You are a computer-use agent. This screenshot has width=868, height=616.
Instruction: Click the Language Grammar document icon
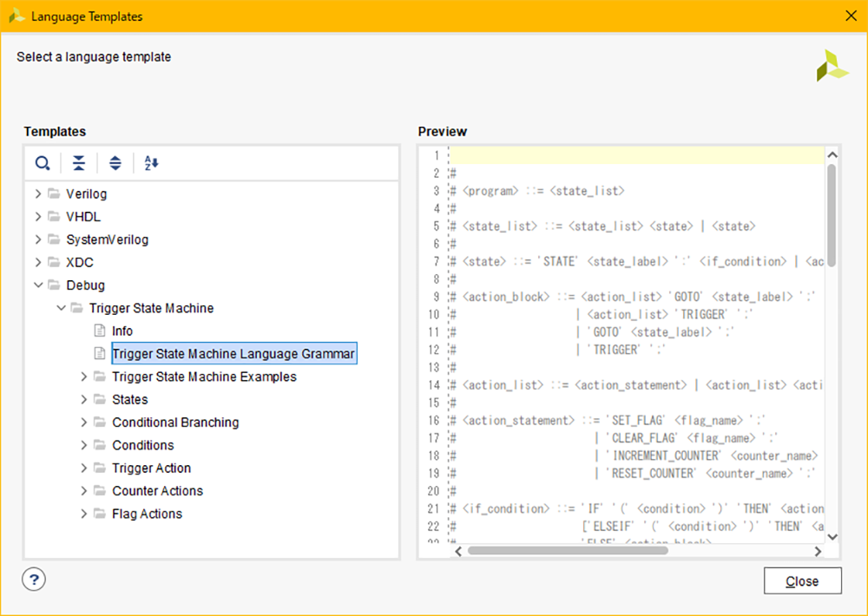[100, 353]
